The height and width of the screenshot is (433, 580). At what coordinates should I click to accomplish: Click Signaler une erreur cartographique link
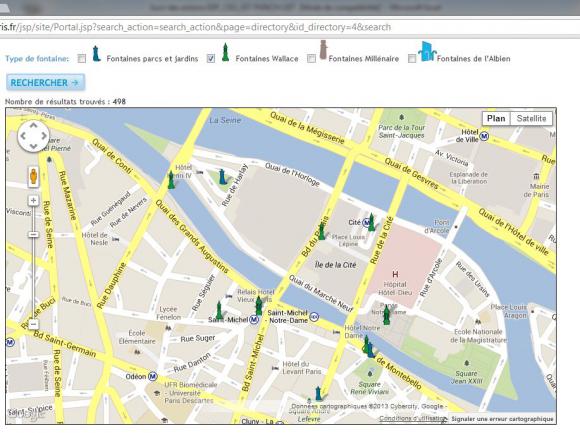pos(502,419)
